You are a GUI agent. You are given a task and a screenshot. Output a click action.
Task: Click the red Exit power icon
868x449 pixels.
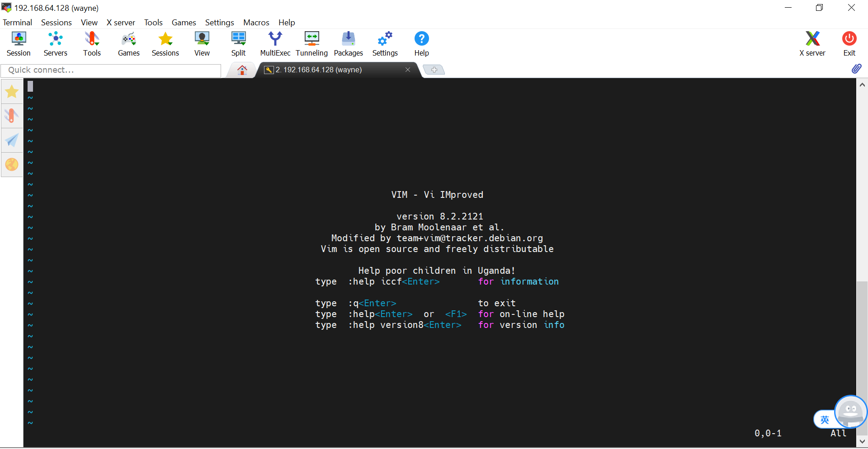[849, 44]
